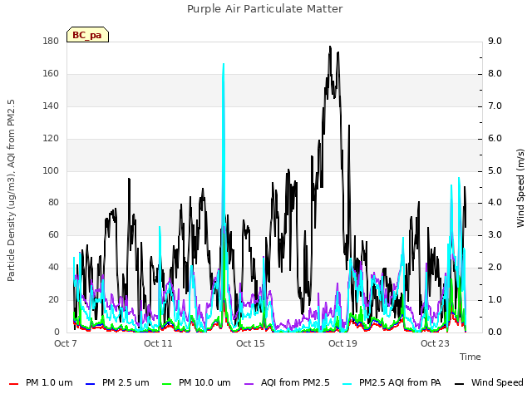Click the right axis value 5.0
The width and height of the screenshot is (532, 399).
[495, 170]
